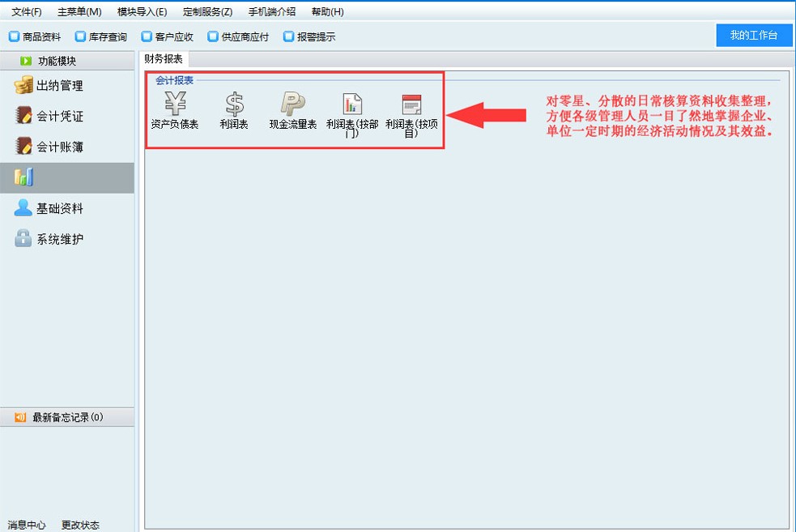Open the 主菜单(M) menu
The image size is (796, 532).
(79, 11)
